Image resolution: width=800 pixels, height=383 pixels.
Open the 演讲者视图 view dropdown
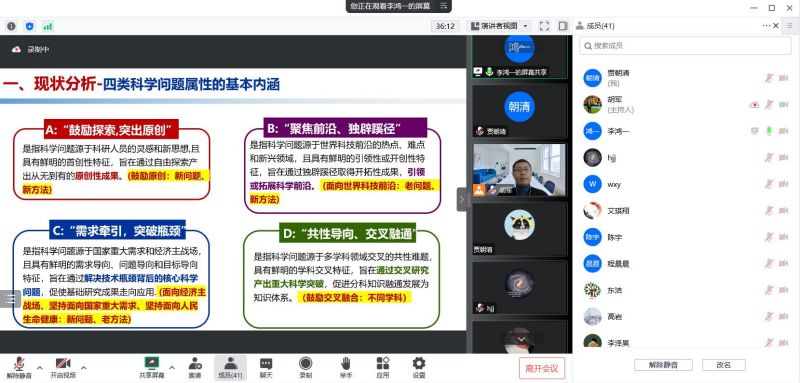click(499, 26)
